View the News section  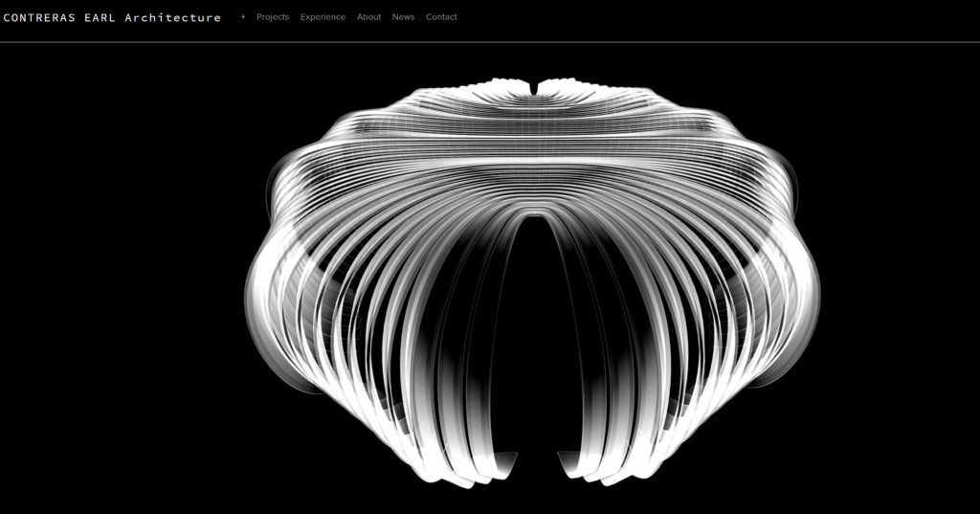403,17
